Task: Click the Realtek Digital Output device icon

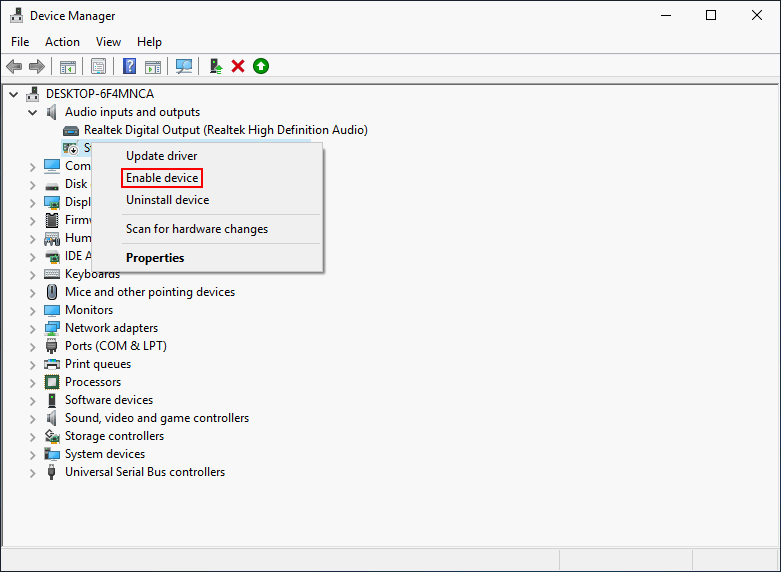Action: coord(71,131)
